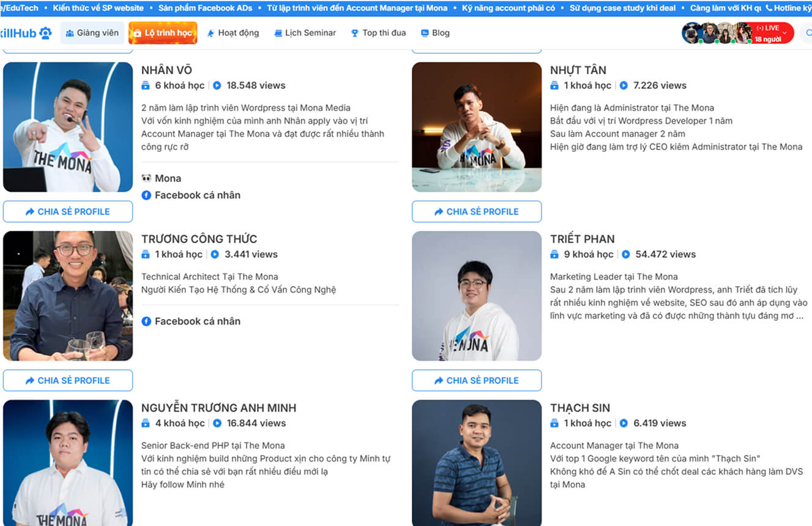The width and height of the screenshot is (812, 526).
Task: Open the NHỰT TÂN instructor name
Action: click(x=578, y=70)
